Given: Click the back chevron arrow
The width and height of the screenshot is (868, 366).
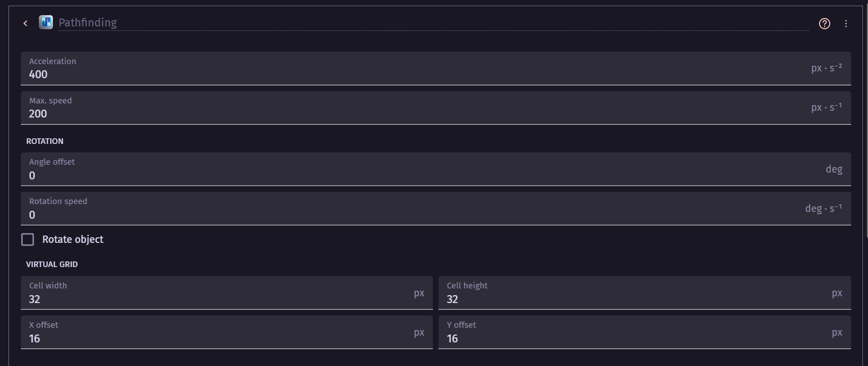Looking at the screenshot, I should 25,23.
